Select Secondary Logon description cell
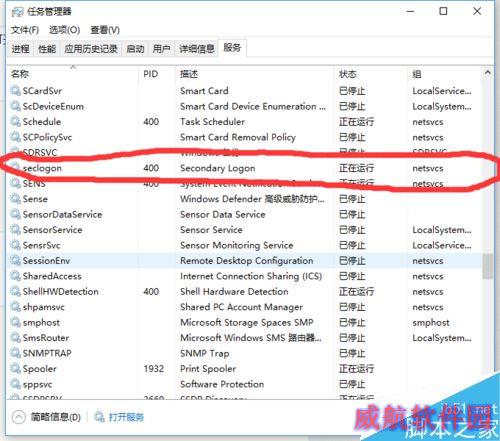The height and width of the screenshot is (441, 500). tap(218, 168)
